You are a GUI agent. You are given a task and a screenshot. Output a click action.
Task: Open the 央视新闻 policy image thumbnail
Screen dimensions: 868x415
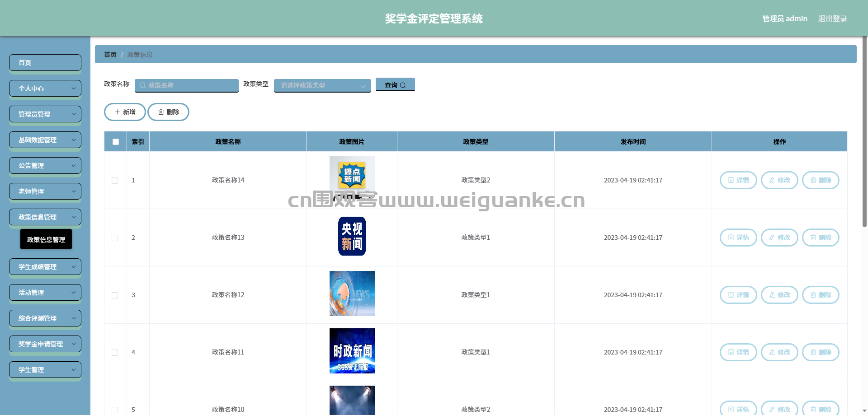pos(352,236)
